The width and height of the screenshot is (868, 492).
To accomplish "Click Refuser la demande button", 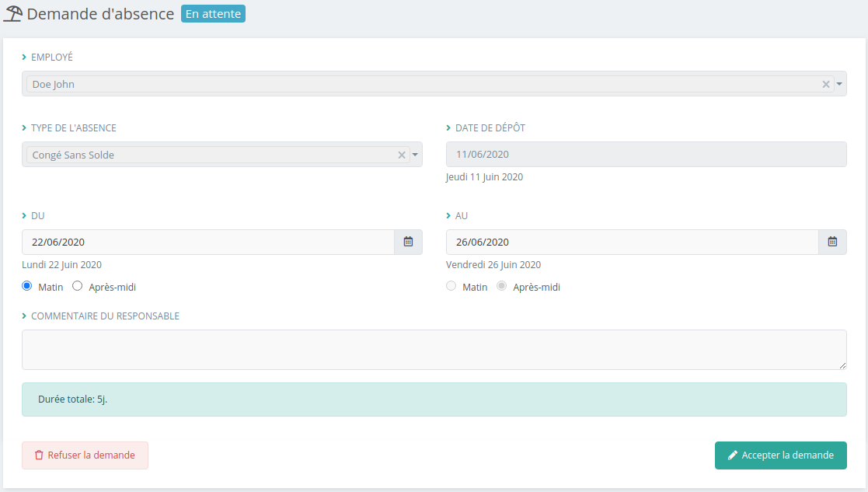I will point(85,455).
